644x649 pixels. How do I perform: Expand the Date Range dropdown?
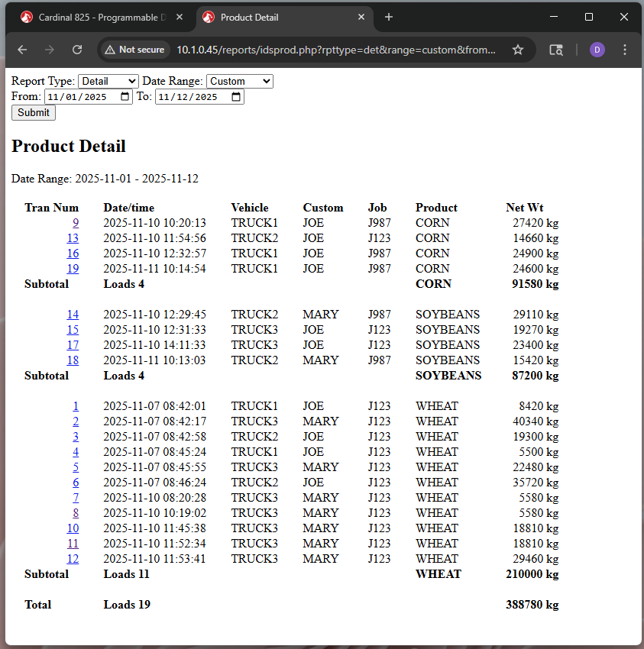click(239, 81)
